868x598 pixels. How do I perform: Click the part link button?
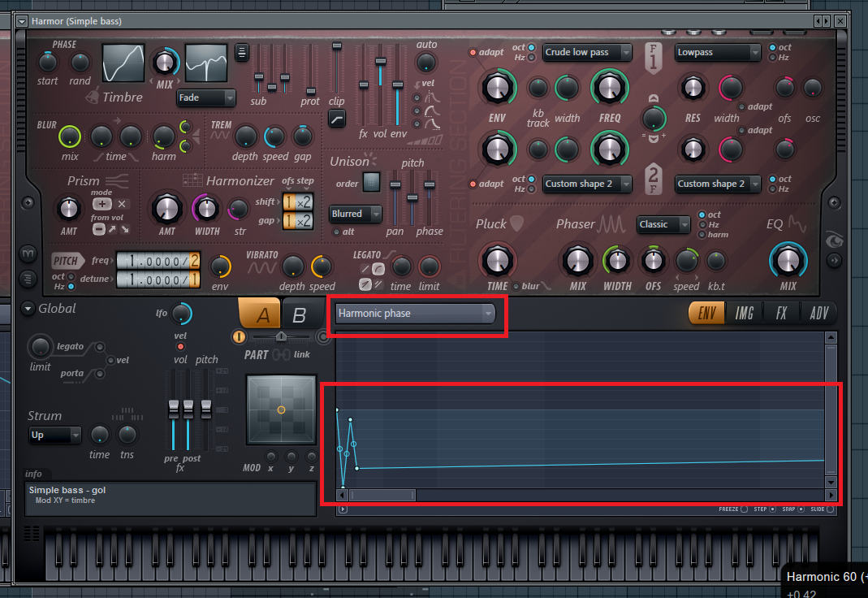point(281,354)
